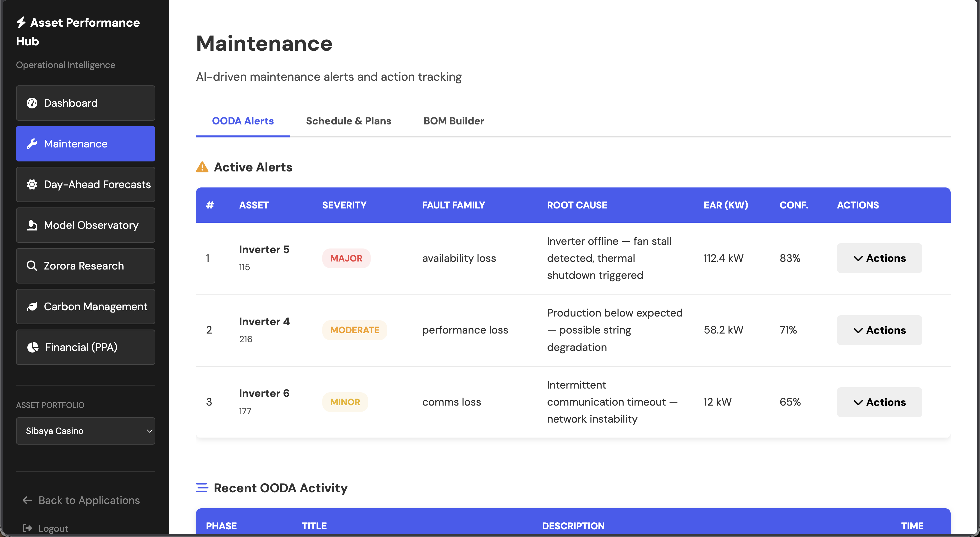
Task: Click the Day-Ahead Forecasts gear icon
Action: click(32, 184)
